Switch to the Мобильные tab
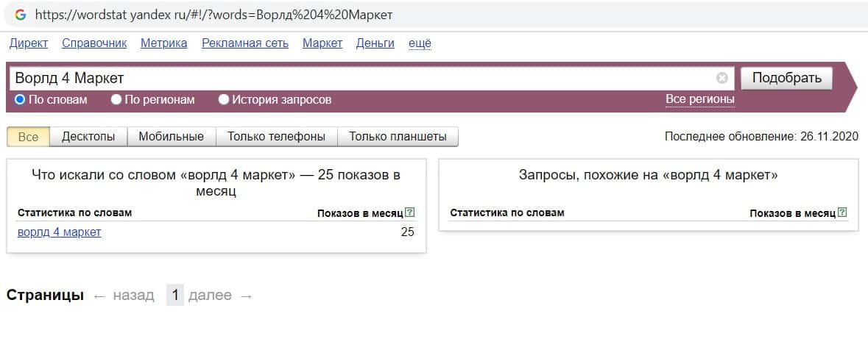Screen dimensions: 868x350 (171, 137)
